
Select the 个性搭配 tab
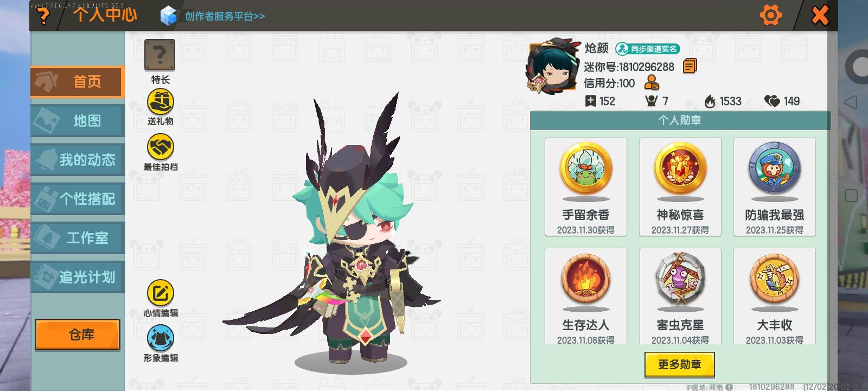point(78,199)
